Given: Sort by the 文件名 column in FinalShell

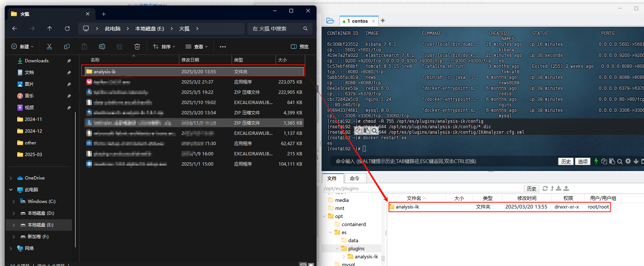Looking at the screenshot, I should tap(416, 198).
